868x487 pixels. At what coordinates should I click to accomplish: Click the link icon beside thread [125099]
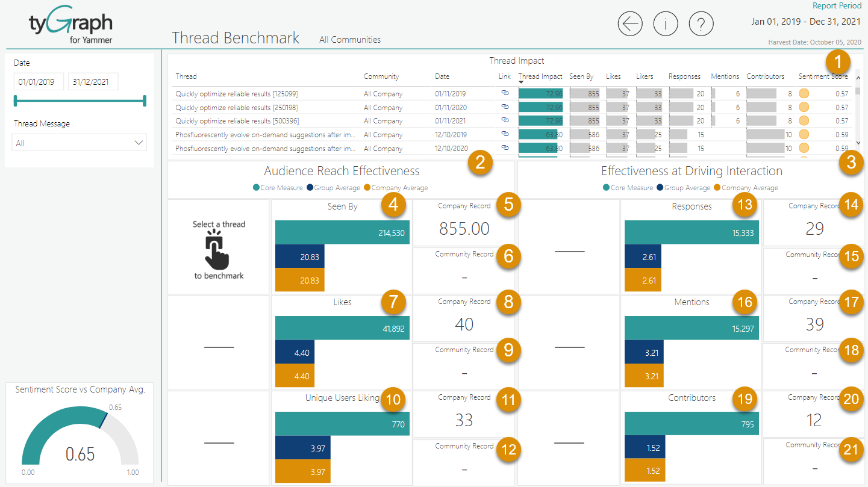[505, 93]
